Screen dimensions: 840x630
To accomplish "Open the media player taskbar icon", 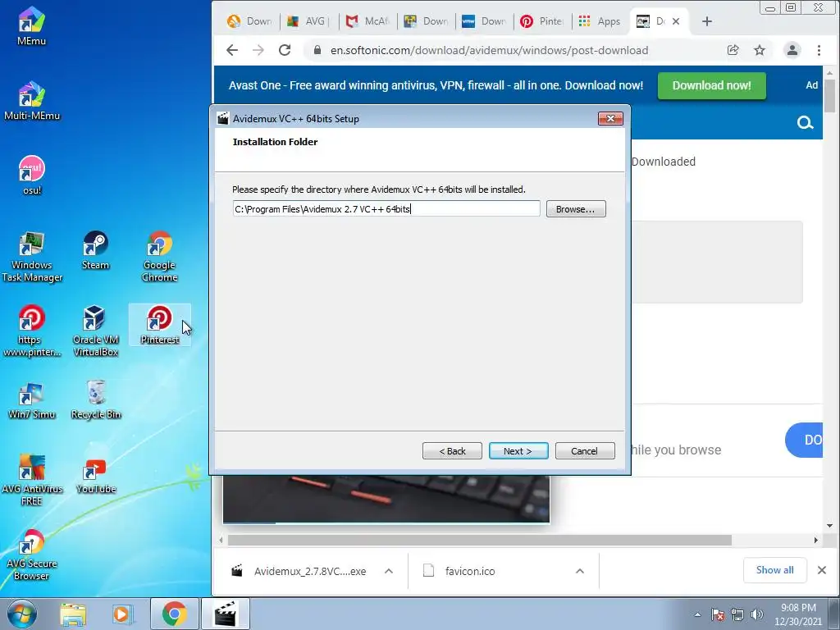I will (x=122, y=614).
